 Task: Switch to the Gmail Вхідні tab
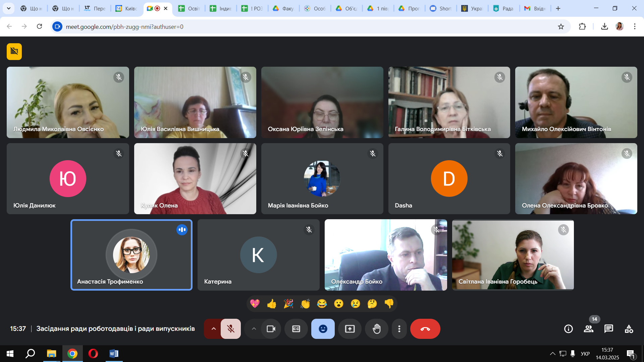pos(536,8)
